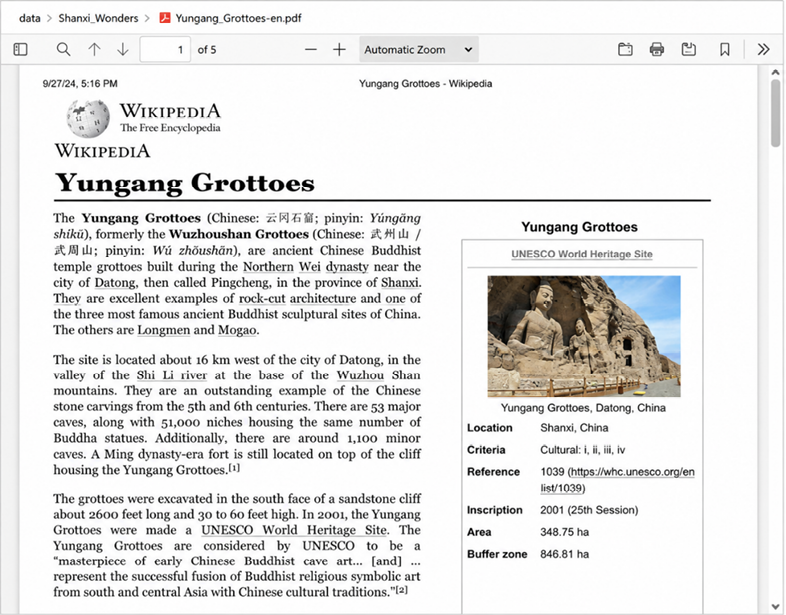Click the bookmark current view icon

point(724,50)
